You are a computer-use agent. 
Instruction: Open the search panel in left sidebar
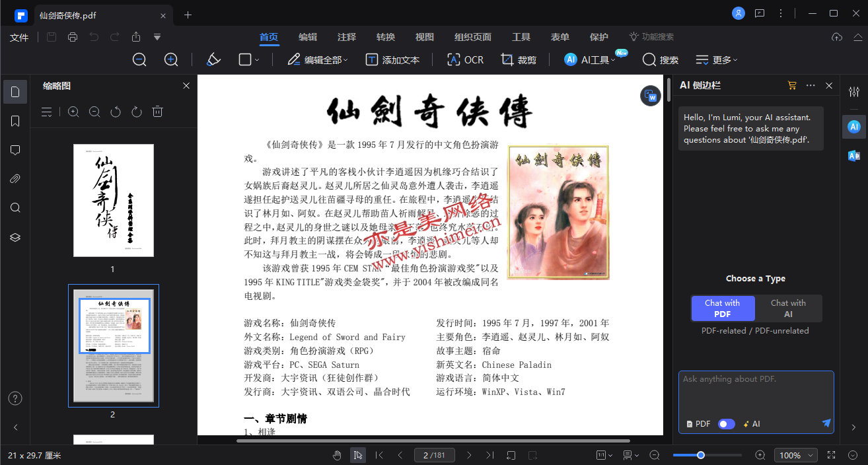tap(15, 208)
